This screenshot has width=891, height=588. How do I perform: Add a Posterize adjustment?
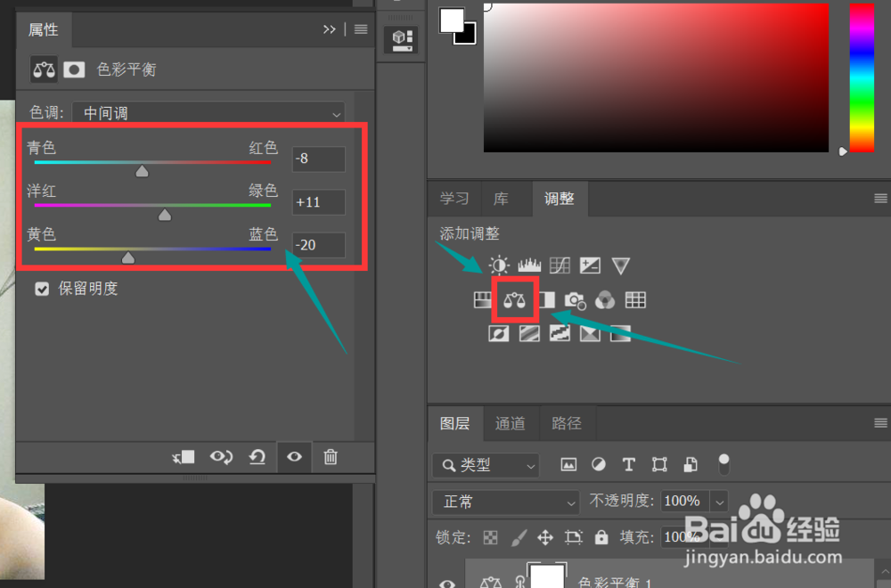[x=529, y=333]
